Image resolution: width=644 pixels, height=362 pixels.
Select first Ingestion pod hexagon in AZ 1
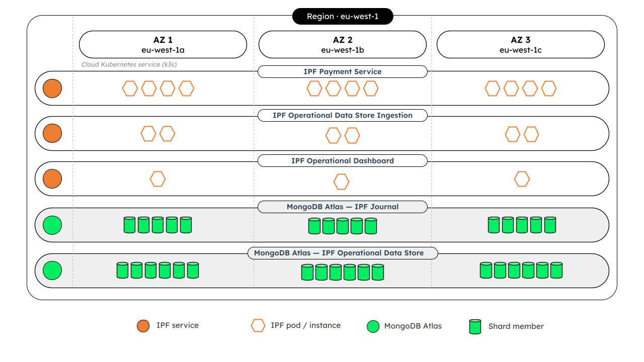click(x=148, y=134)
